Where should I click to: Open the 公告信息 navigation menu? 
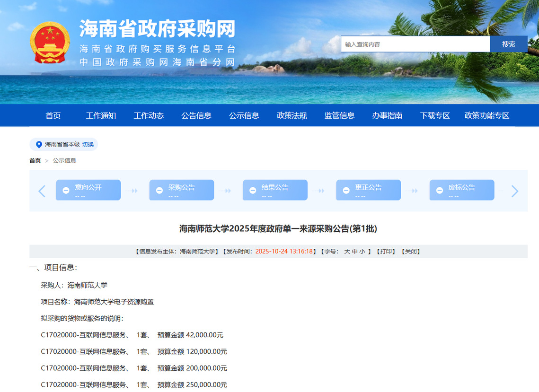[196, 115]
